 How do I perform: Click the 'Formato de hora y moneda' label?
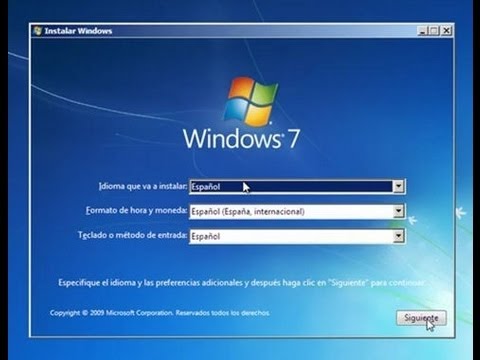click(x=136, y=211)
